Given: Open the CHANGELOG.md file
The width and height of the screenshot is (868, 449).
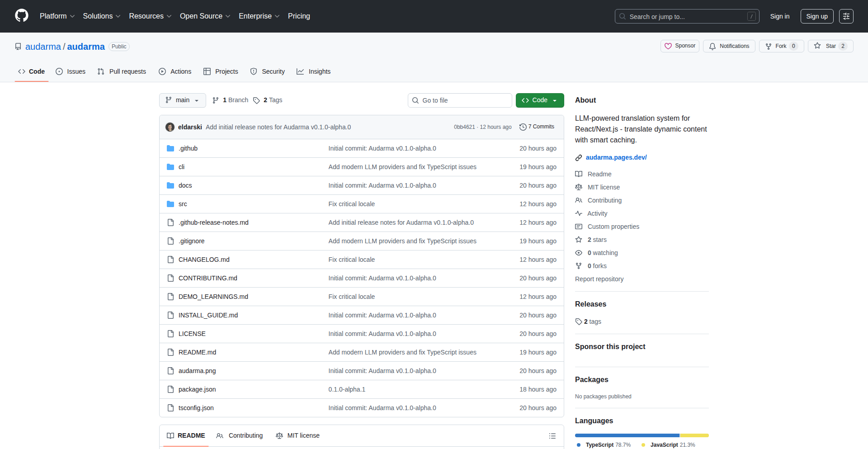Looking at the screenshot, I should (203, 260).
